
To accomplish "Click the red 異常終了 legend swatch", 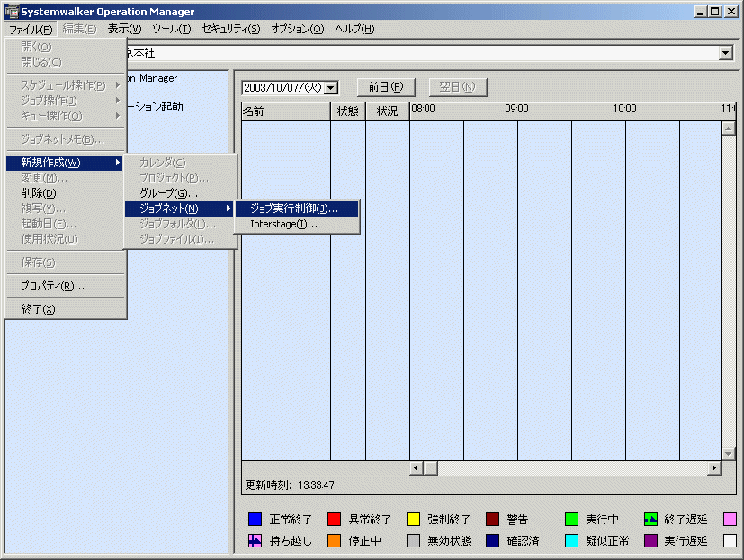I will pos(334,520).
